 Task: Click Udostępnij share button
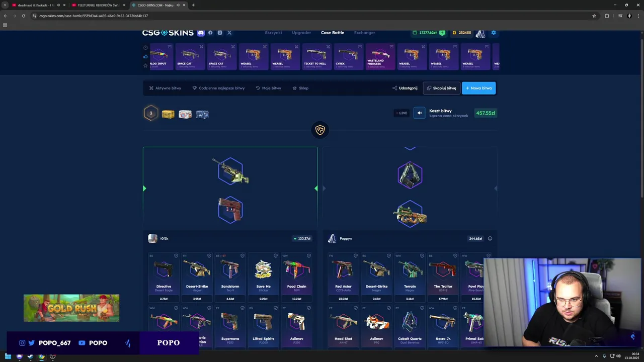coord(405,88)
